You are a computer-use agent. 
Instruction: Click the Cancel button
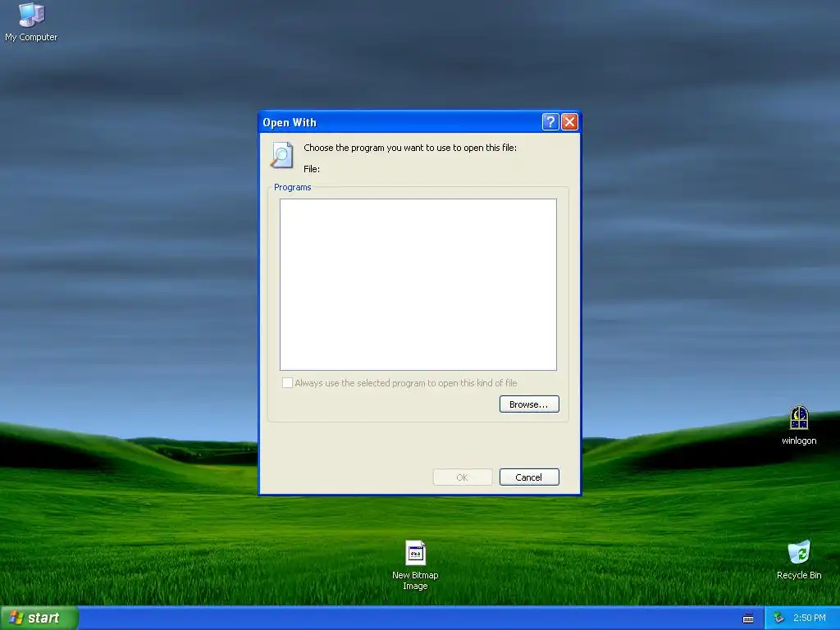(529, 477)
